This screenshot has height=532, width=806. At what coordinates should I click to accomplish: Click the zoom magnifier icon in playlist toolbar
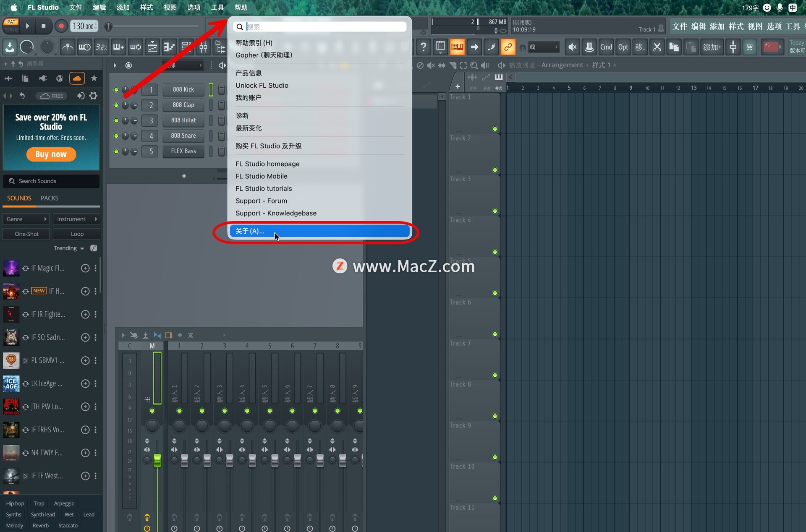(474, 65)
